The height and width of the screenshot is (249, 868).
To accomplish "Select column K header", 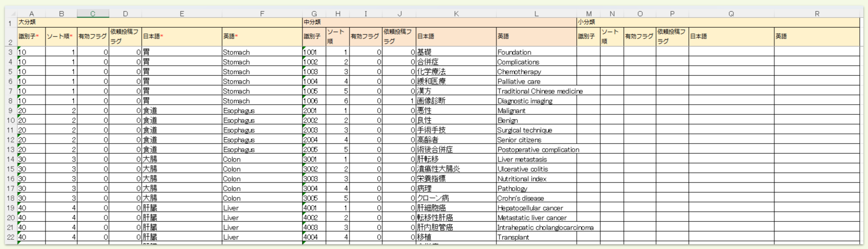I will 456,14.
